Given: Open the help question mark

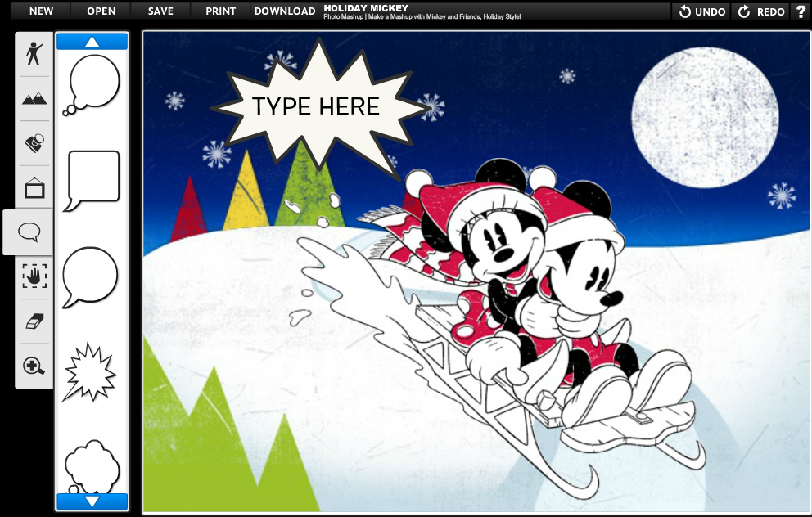Looking at the screenshot, I should (801, 11).
